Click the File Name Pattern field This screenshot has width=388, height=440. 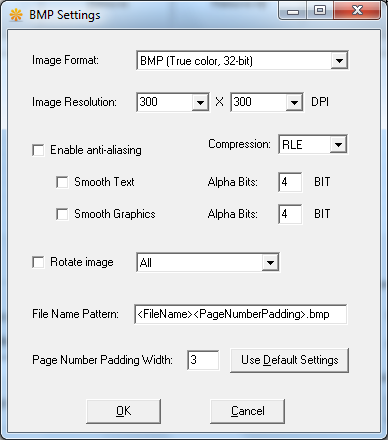240,314
